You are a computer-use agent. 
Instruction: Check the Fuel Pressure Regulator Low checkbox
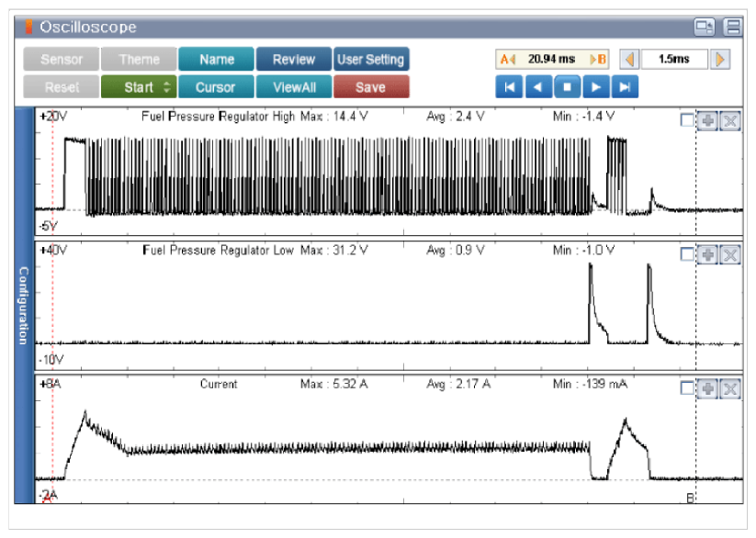687,254
